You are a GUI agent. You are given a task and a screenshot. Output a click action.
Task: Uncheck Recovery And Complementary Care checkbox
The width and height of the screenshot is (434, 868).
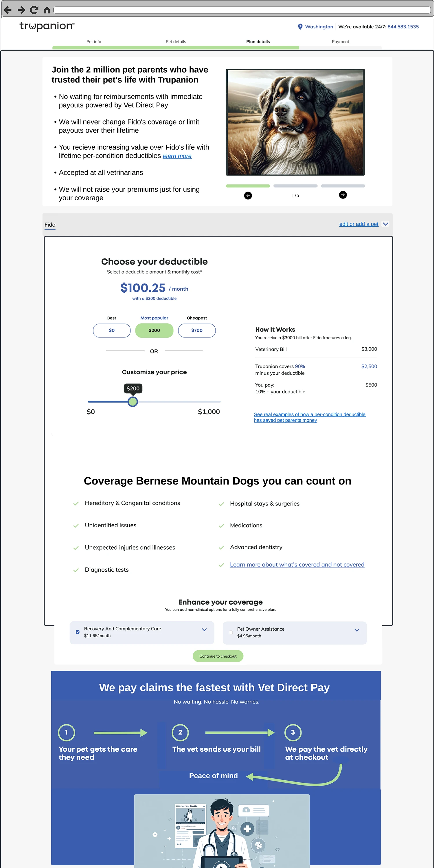point(78,632)
